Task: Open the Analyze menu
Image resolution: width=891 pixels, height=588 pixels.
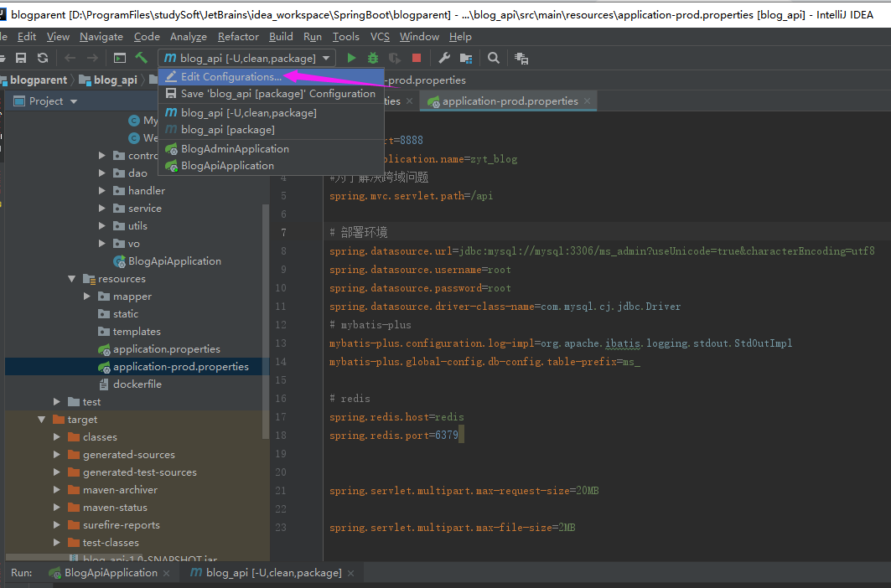Action: [x=188, y=37]
